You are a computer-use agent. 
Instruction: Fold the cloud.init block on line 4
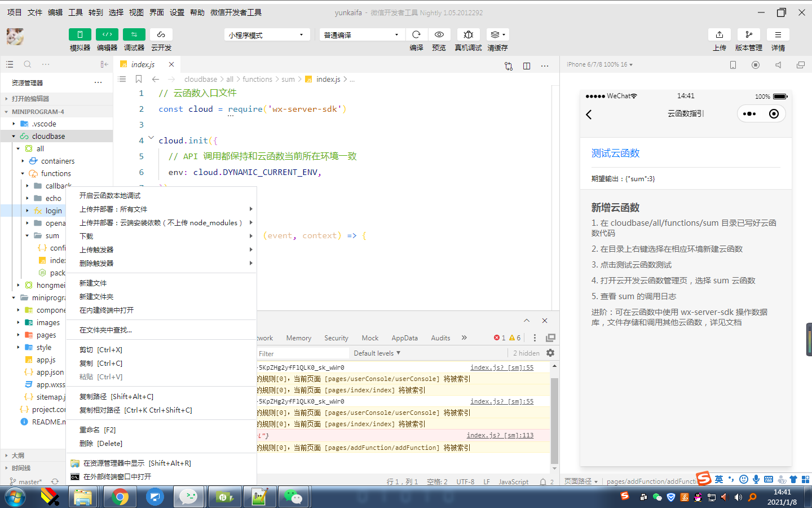click(x=151, y=137)
